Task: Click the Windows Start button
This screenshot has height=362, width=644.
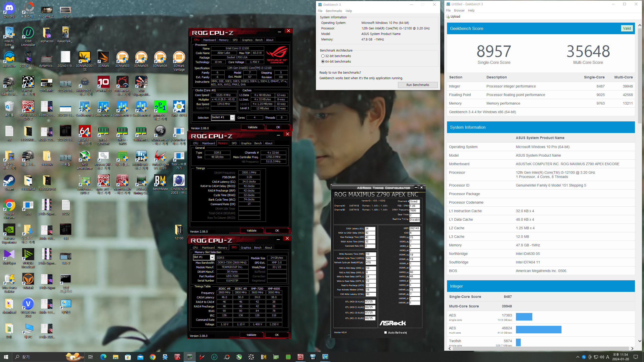Action: point(6,357)
